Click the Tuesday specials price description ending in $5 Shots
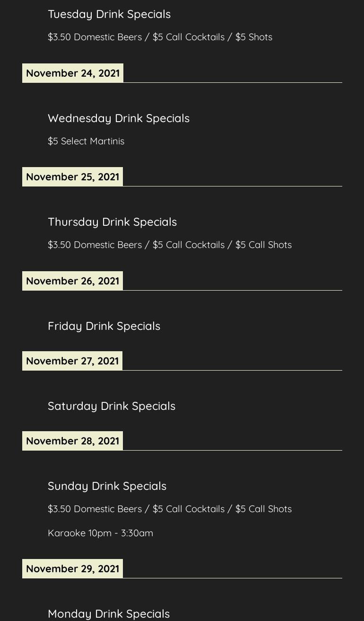This screenshot has height=621, width=364. click(160, 37)
